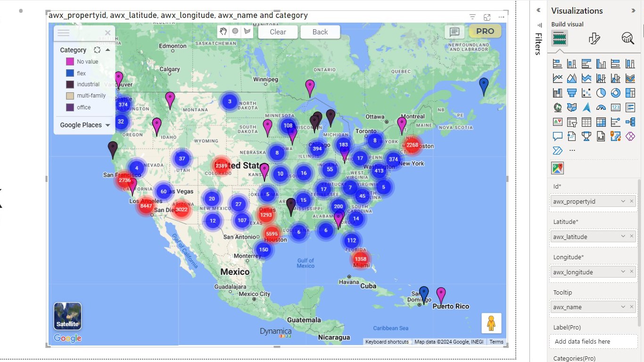
Task: Open the Build visual fields tab
Action: [x=560, y=38]
